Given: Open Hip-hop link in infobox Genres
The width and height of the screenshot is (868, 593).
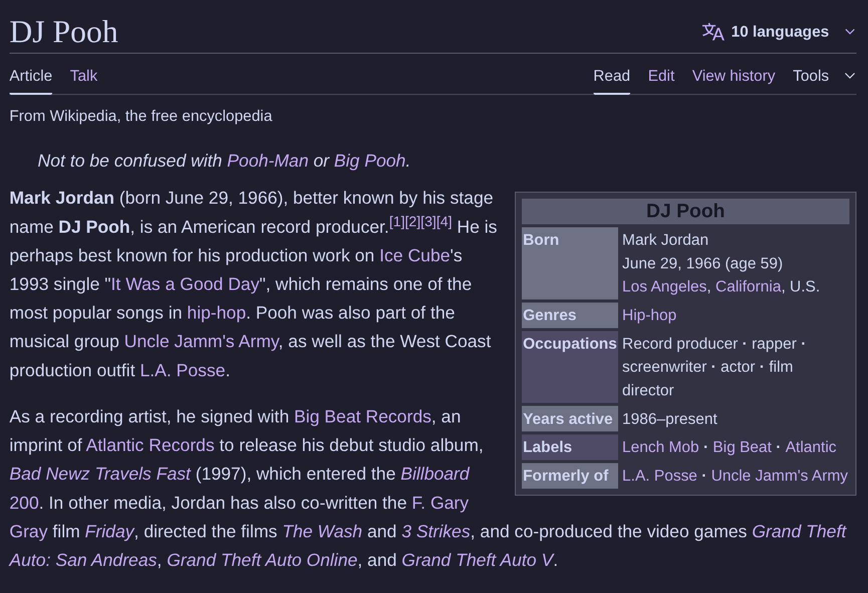Looking at the screenshot, I should 649,315.
